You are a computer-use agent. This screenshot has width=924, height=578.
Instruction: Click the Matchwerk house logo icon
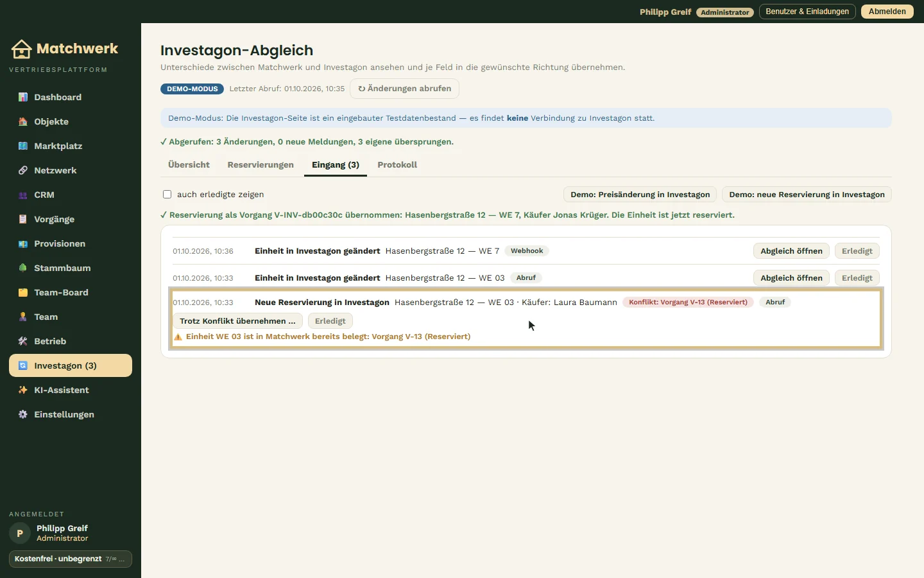(x=21, y=49)
